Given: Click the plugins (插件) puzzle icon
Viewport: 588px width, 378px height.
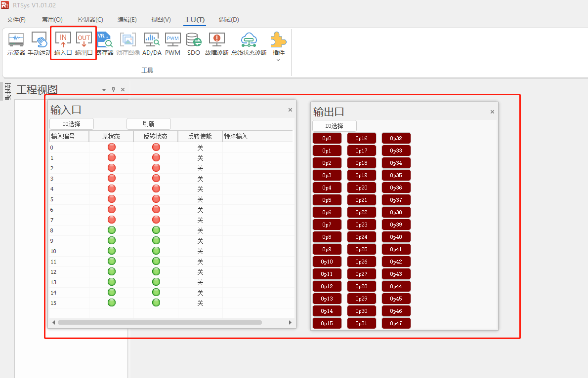Looking at the screenshot, I should 278,39.
